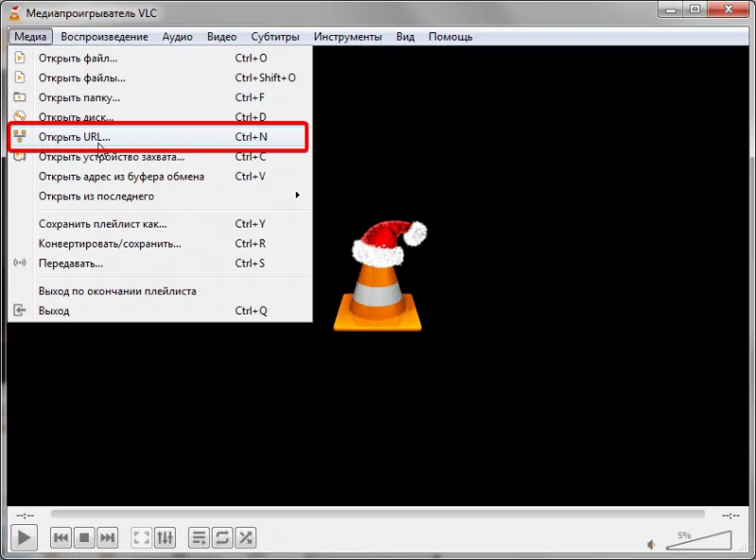756x560 pixels.
Task: Click the stream broadcast icon beside Передавать
Action: [x=20, y=263]
